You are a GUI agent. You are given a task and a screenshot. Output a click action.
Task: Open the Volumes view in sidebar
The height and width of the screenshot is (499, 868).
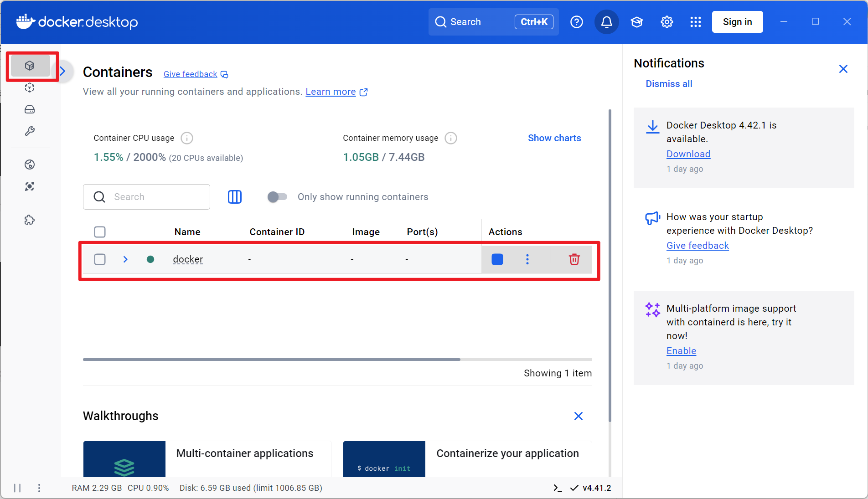pos(30,109)
